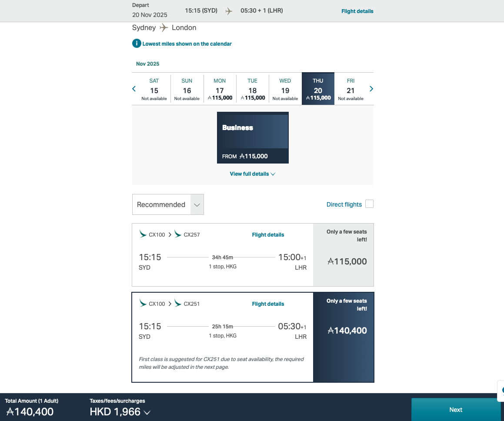
Task: Click the Lowest miles shown on the calendar link
Action: [x=187, y=43]
